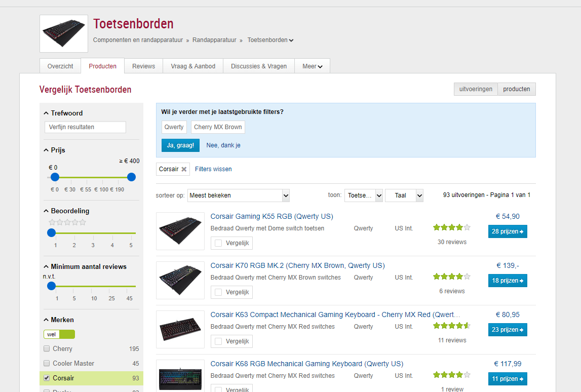
Task: Collapse the Minimum aantal reviews section
Action: coord(46,266)
